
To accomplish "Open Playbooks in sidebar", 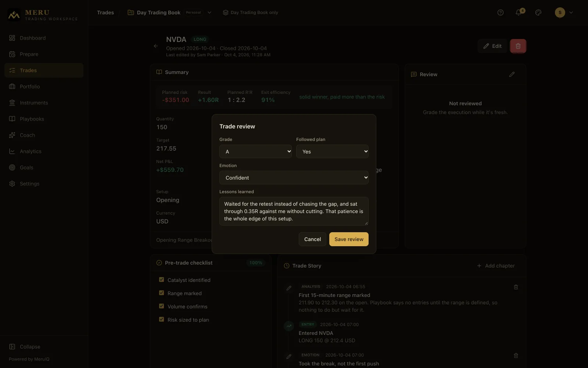I will (44, 119).
